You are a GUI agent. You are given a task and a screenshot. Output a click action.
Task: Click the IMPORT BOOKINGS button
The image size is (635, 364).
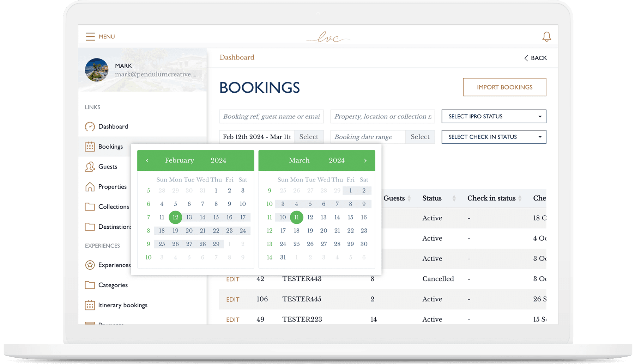504,87
